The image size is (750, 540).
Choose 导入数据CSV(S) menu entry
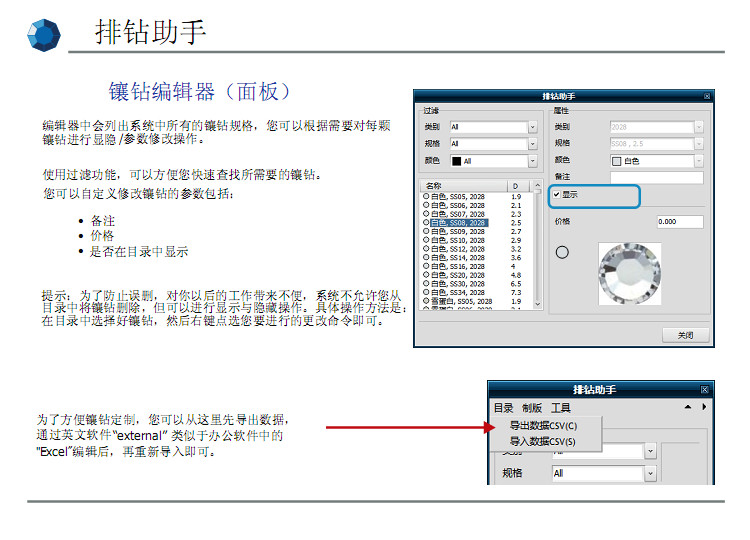pos(542,441)
